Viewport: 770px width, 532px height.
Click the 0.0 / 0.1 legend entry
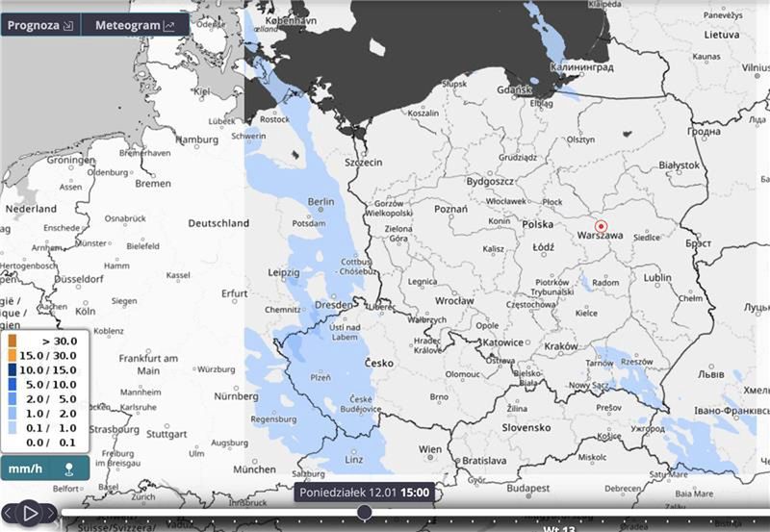click(51, 443)
